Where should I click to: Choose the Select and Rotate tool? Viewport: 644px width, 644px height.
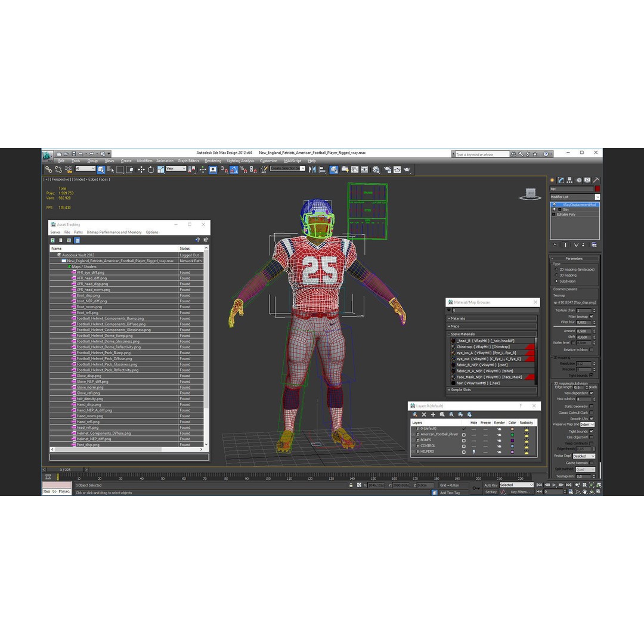pos(151,169)
